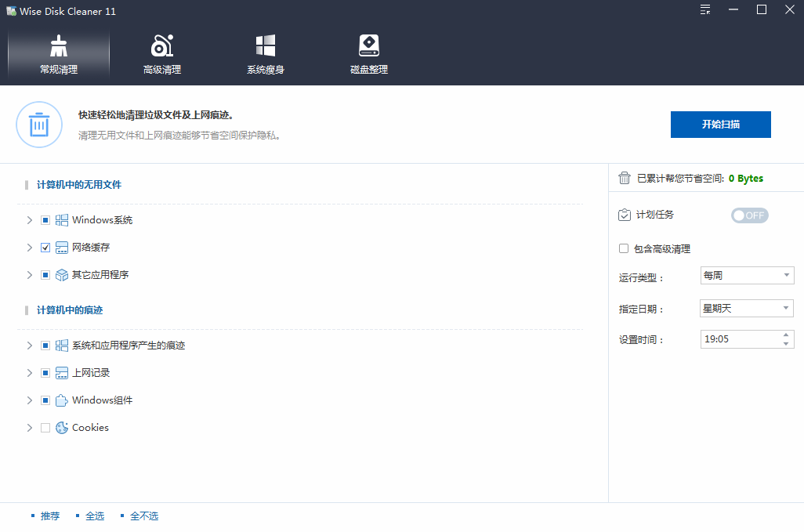Tick the Cookies checkbox
804x532 pixels.
click(x=45, y=428)
